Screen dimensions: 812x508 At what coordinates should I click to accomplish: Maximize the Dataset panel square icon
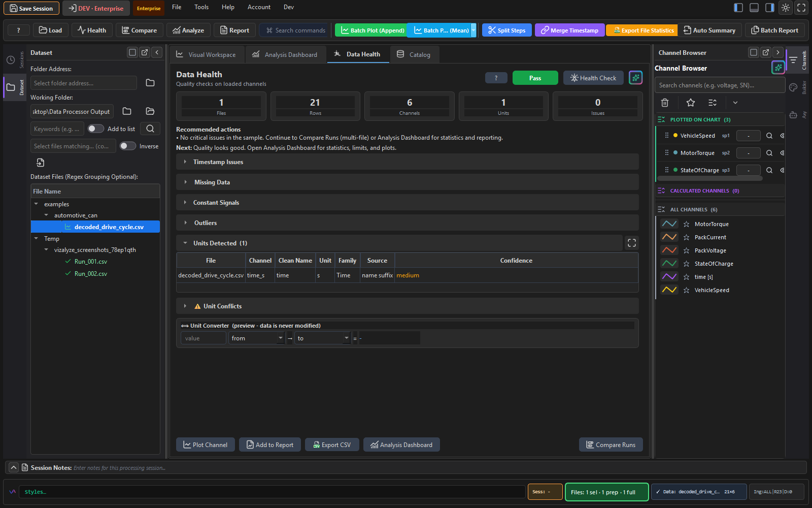click(x=132, y=52)
